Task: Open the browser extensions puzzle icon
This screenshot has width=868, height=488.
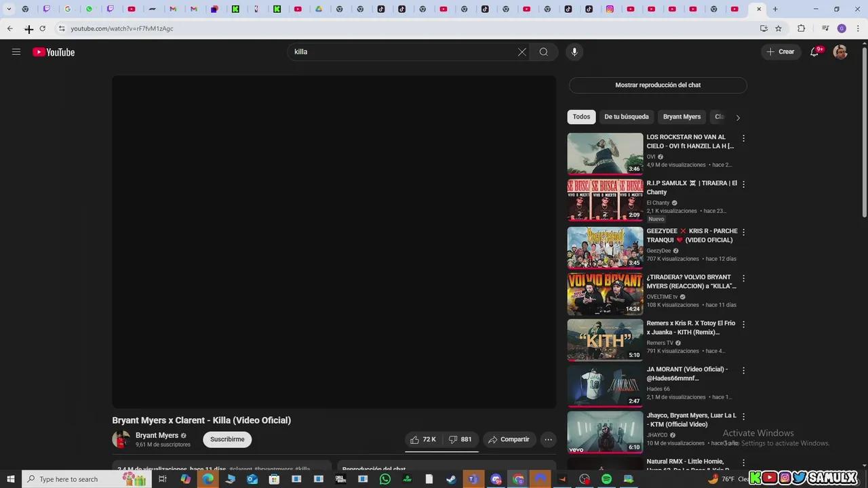Action: pos(802,28)
